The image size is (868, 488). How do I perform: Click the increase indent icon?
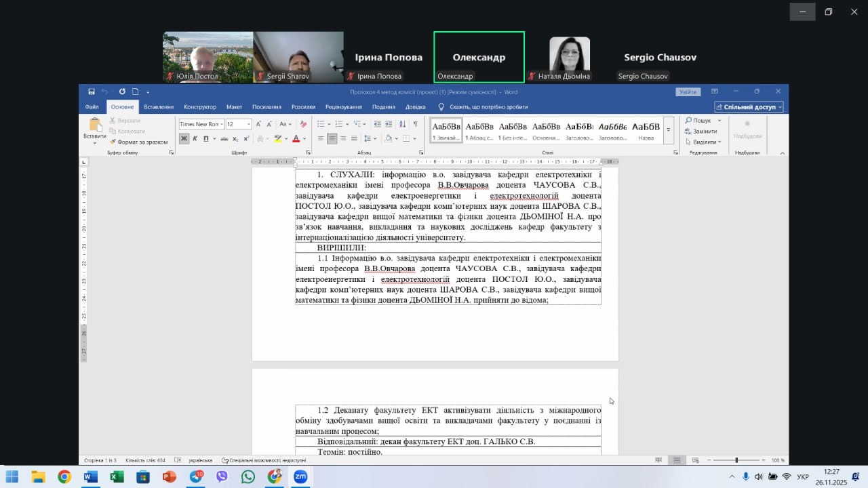[389, 124]
